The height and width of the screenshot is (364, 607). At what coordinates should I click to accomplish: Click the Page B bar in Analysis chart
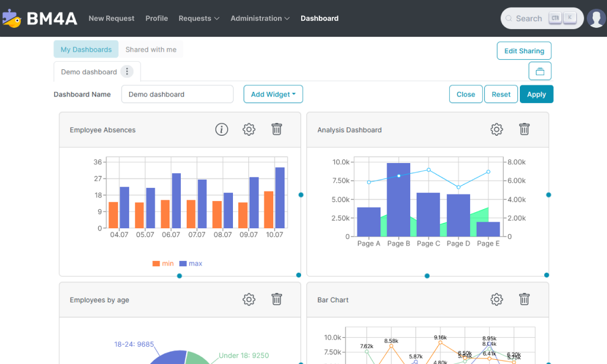[x=399, y=200]
